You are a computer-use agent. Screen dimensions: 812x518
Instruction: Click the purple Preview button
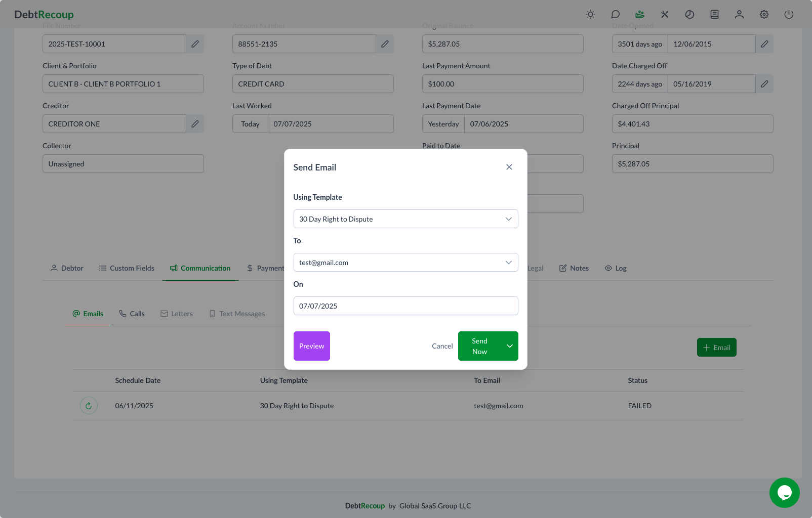pyautogui.click(x=311, y=346)
